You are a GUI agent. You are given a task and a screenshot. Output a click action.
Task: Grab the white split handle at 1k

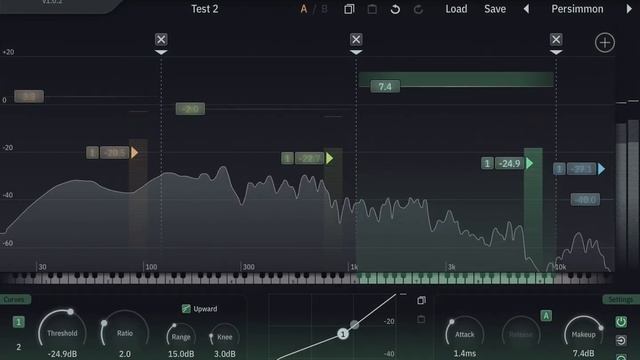(356, 52)
